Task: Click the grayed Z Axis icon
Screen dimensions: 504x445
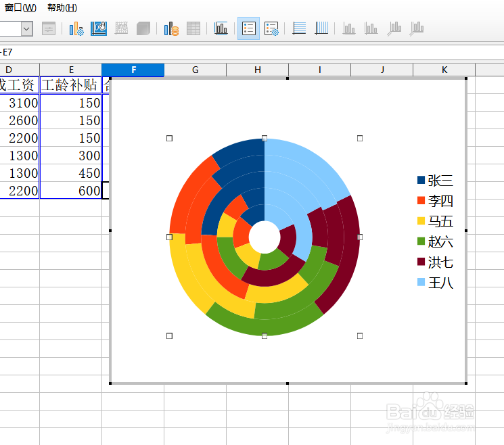Action: [x=394, y=29]
